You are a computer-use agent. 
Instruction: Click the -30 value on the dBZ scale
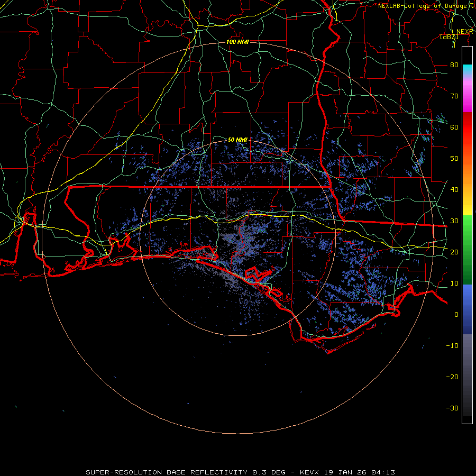452,408
